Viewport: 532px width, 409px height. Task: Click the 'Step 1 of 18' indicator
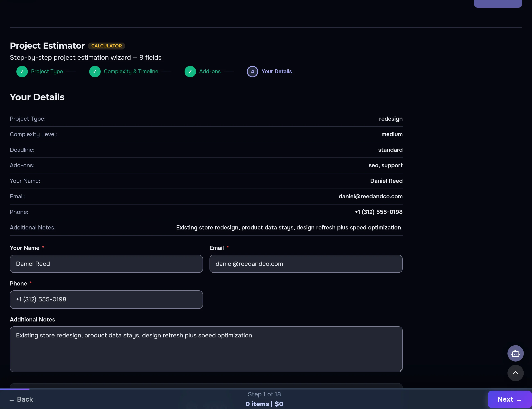click(x=264, y=394)
